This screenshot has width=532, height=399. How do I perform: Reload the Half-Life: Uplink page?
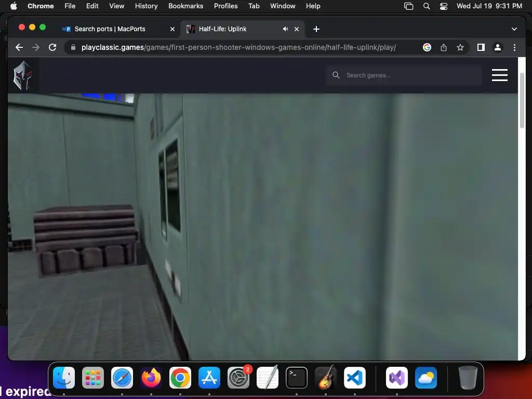pos(52,47)
